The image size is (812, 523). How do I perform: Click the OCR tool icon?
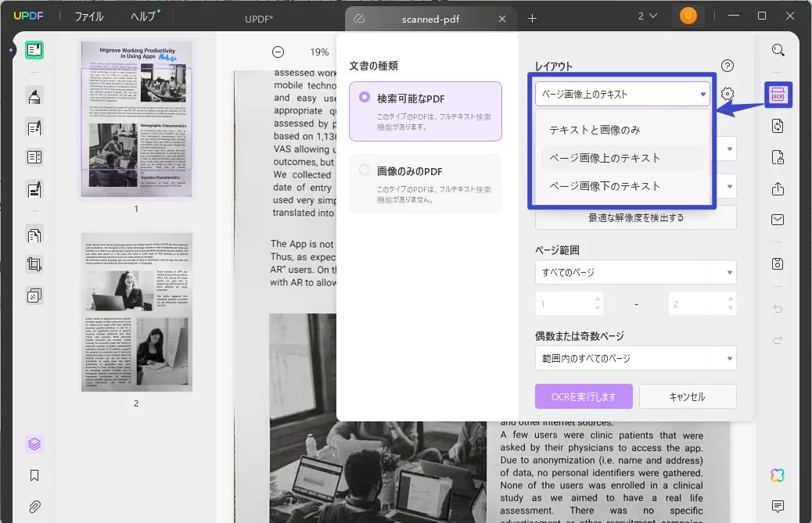coord(778,95)
